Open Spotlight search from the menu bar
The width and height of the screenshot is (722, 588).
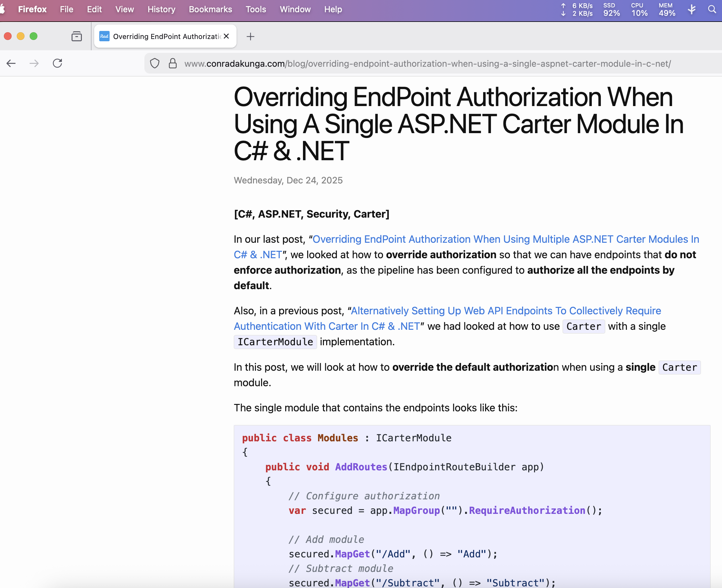[712, 9]
